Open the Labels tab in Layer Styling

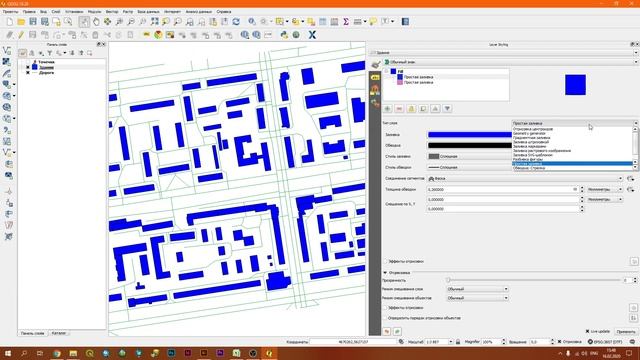[x=375, y=77]
